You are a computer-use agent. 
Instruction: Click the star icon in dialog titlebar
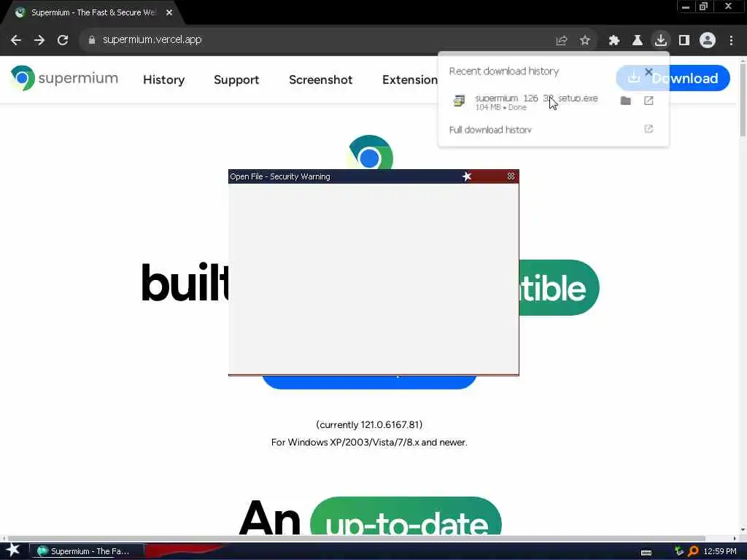coord(466,176)
